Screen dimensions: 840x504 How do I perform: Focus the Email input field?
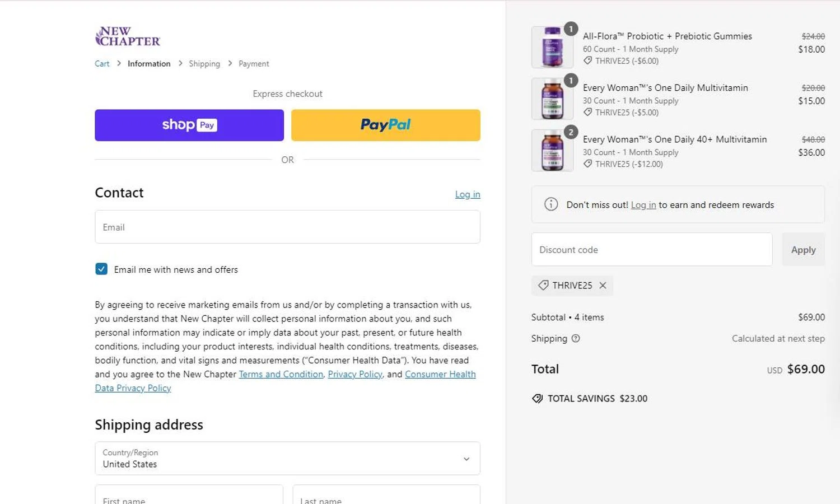(287, 227)
